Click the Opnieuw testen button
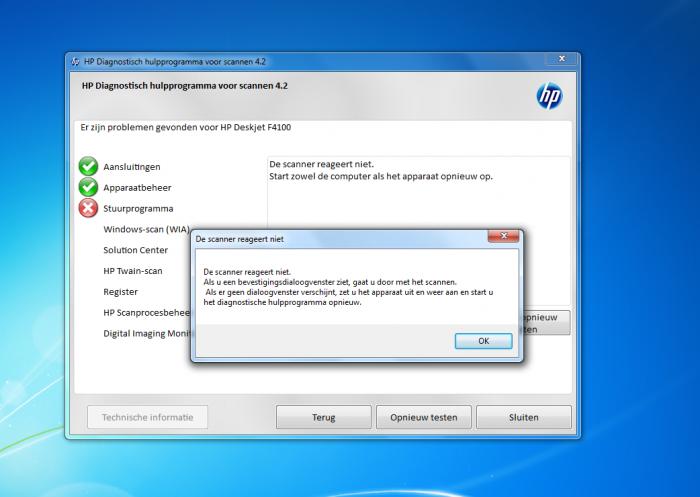 pos(424,417)
